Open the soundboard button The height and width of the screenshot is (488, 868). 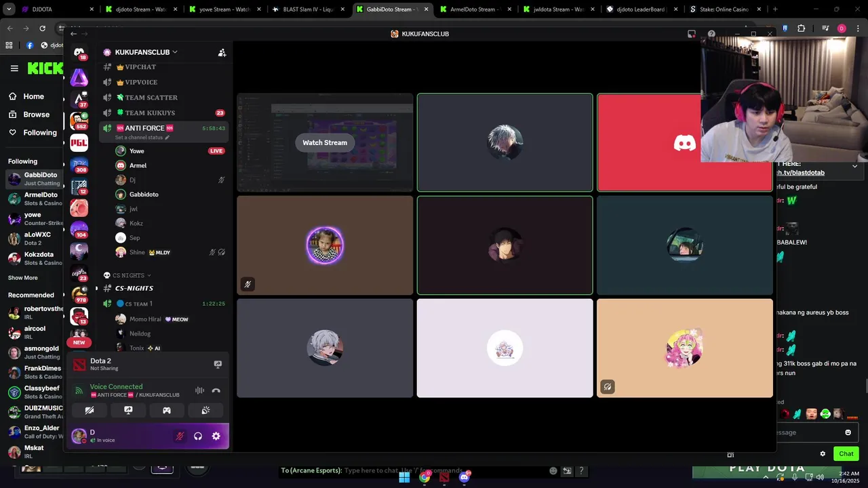click(x=205, y=410)
